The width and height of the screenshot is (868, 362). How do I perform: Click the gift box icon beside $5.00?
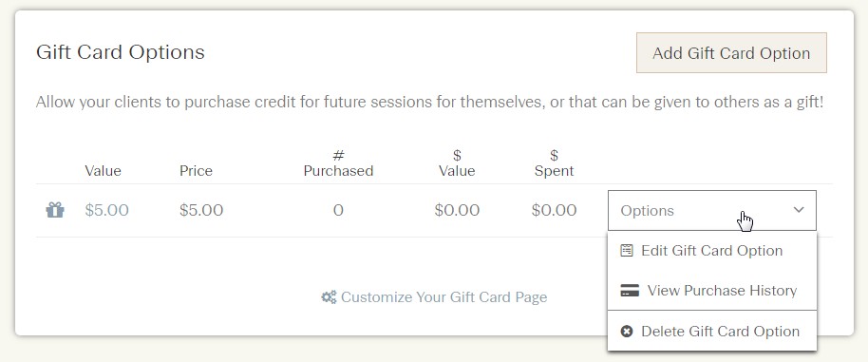pos(55,210)
